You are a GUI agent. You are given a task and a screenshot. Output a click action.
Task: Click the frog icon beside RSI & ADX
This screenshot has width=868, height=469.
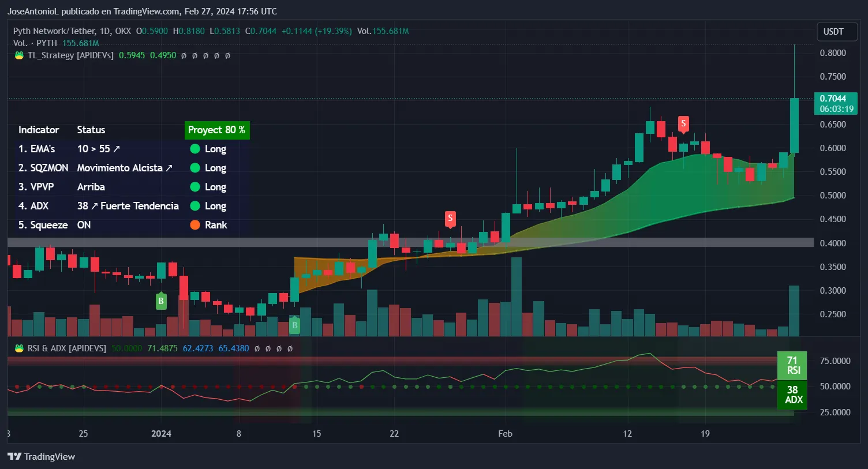(x=19, y=348)
